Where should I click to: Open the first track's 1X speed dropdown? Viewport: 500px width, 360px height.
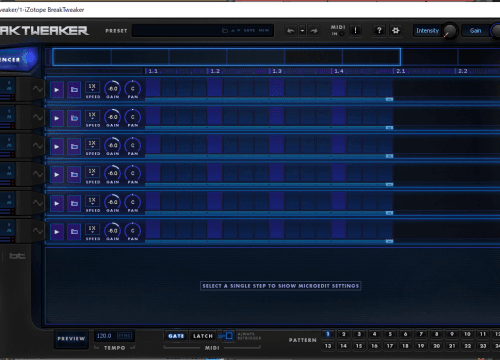pyautogui.click(x=92, y=87)
